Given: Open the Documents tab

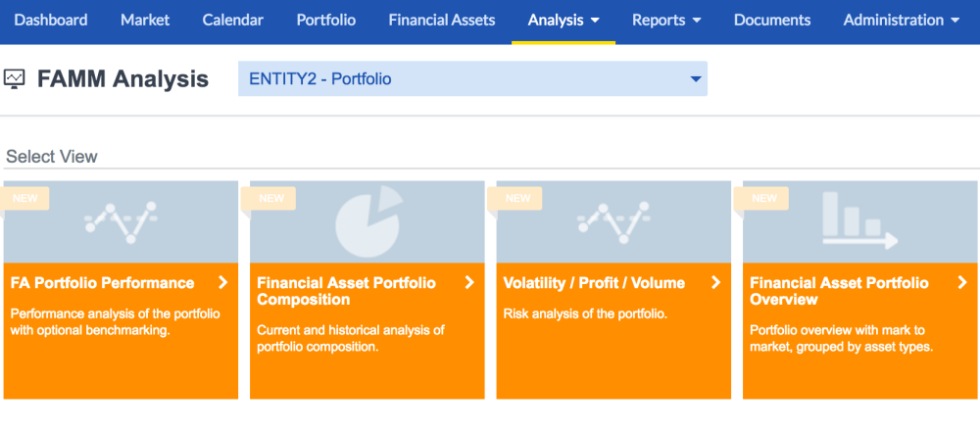Looking at the screenshot, I should (772, 20).
